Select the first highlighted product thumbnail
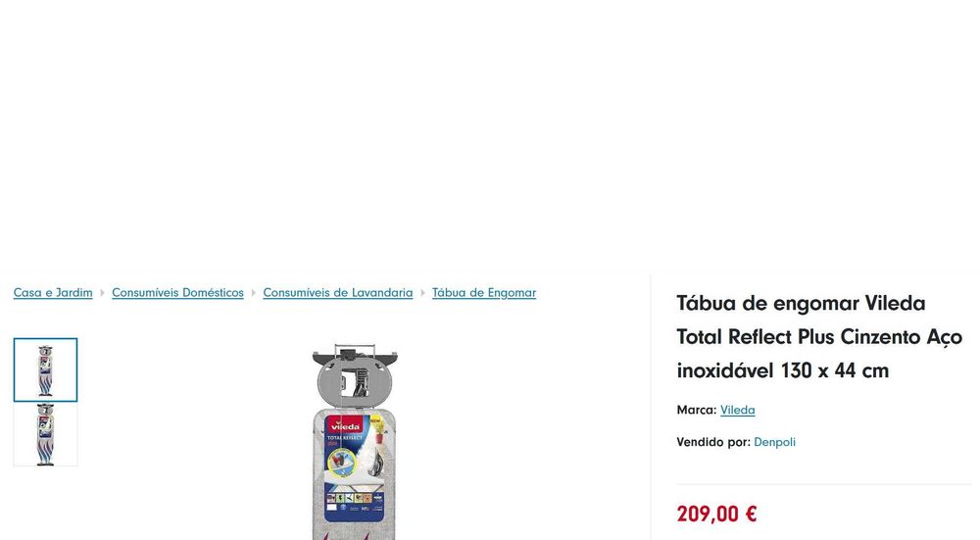The height and width of the screenshot is (540, 980). 46,370
